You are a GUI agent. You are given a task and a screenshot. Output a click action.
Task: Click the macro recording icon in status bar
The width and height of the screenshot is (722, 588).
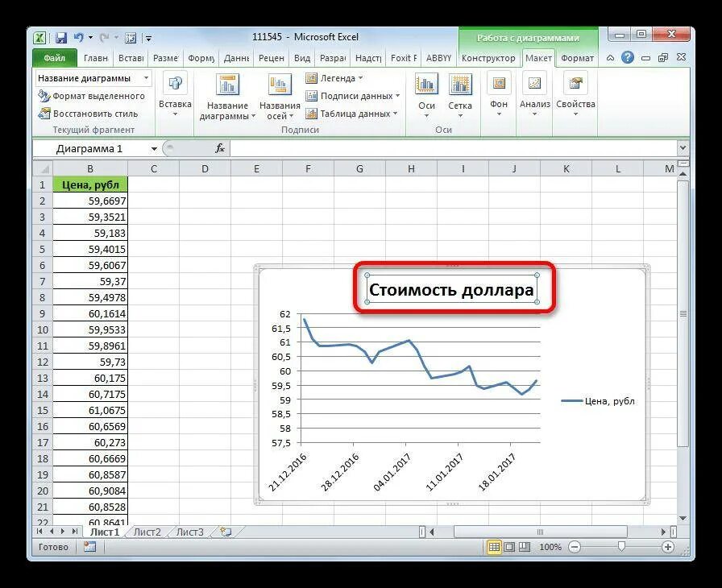[x=89, y=547]
